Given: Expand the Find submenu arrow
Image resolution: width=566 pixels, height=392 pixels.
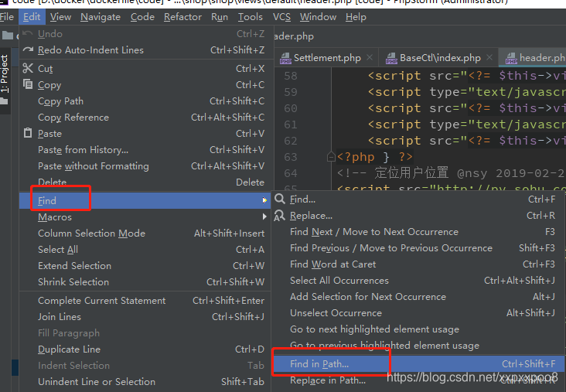Looking at the screenshot, I should 264,200.
